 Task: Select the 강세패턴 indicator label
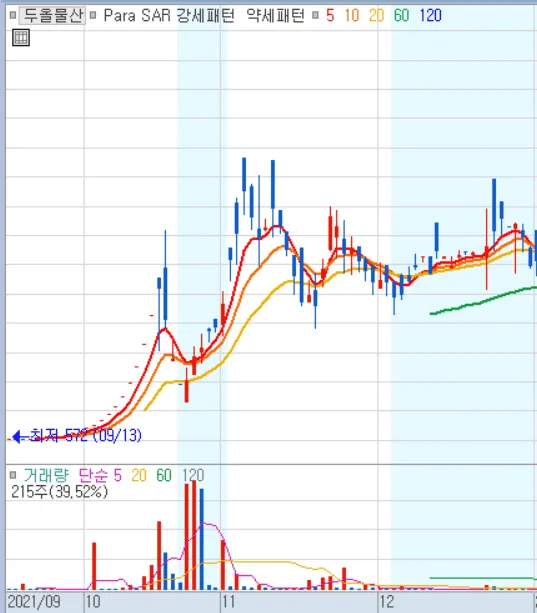(x=206, y=15)
